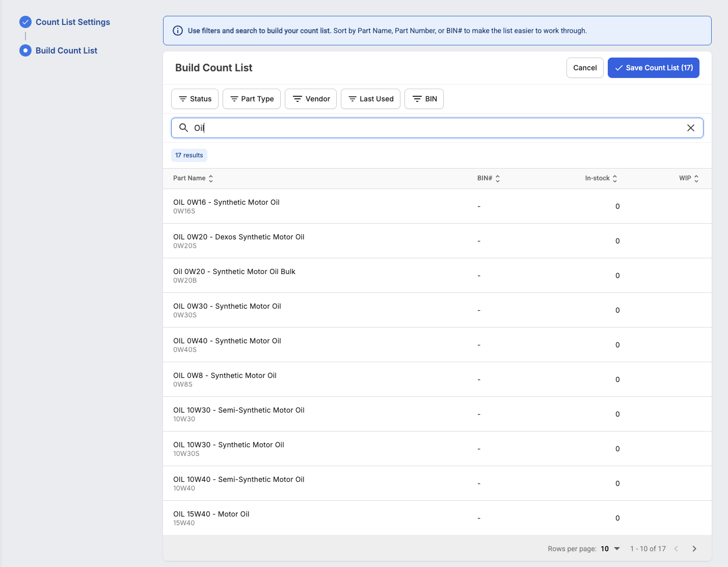Expand the rows per page dropdown
This screenshot has height=567, width=728.
(x=610, y=549)
